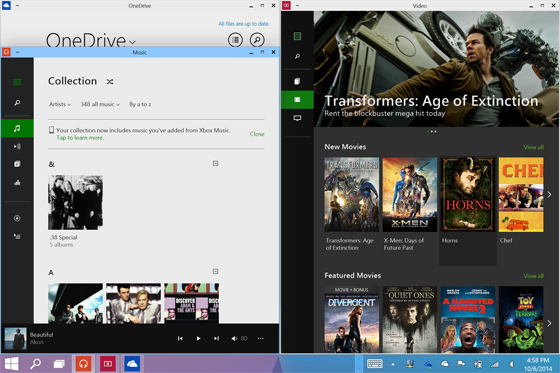Open the Divergent movie poster

(352, 319)
